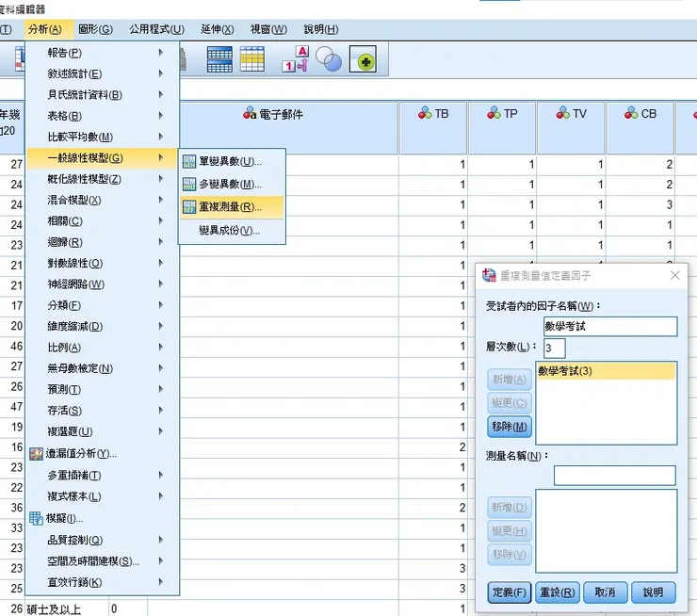
Task: Select 品質控制(Q) menu item
Action: (x=103, y=540)
